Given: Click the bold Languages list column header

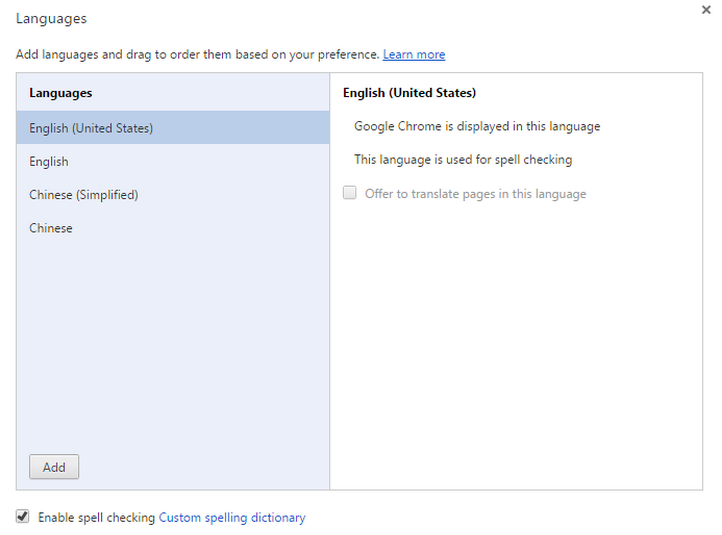Looking at the screenshot, I should click(60, 93).
